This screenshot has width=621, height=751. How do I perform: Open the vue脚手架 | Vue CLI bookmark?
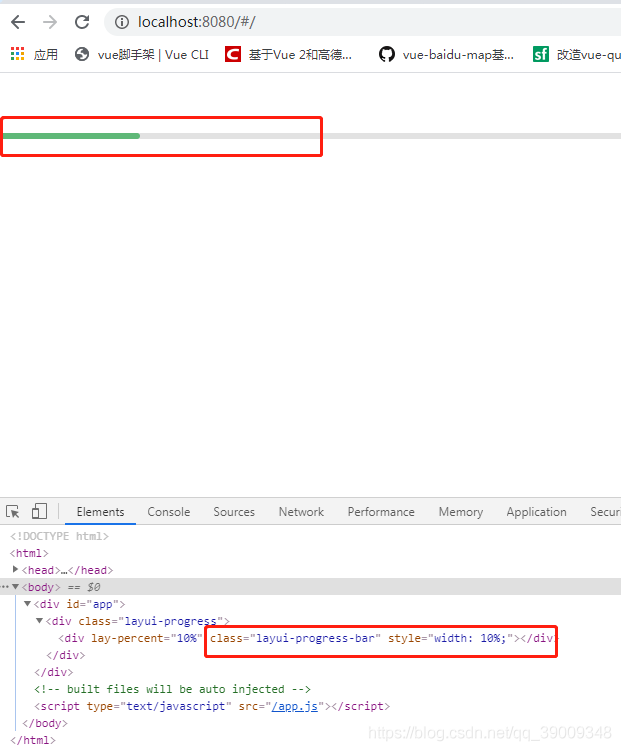point(153,55)
